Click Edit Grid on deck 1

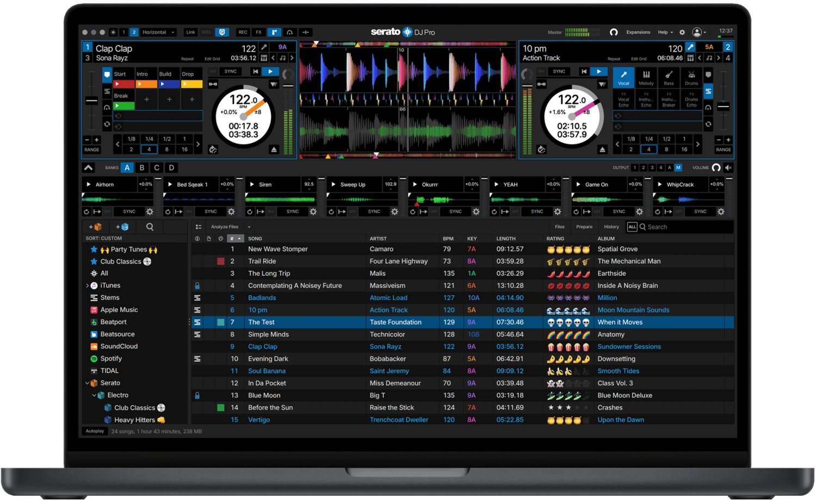pos(212,59)
